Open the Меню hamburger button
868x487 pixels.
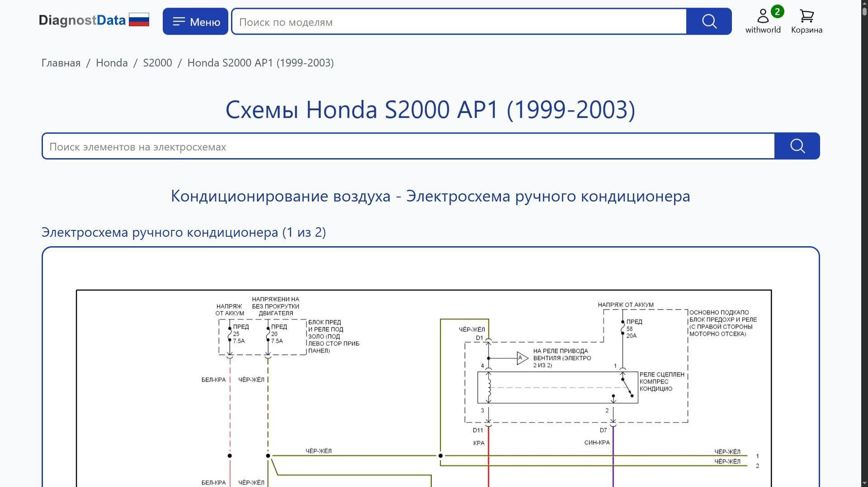coord(195,21)
